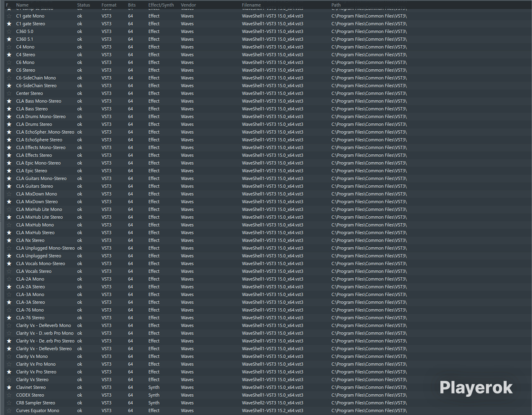Image resolution: width=532 pixels, height=415 pixels.
Task: Toggle favorite star for CLA EchoSphere Stereo
Action: (9, 140)
